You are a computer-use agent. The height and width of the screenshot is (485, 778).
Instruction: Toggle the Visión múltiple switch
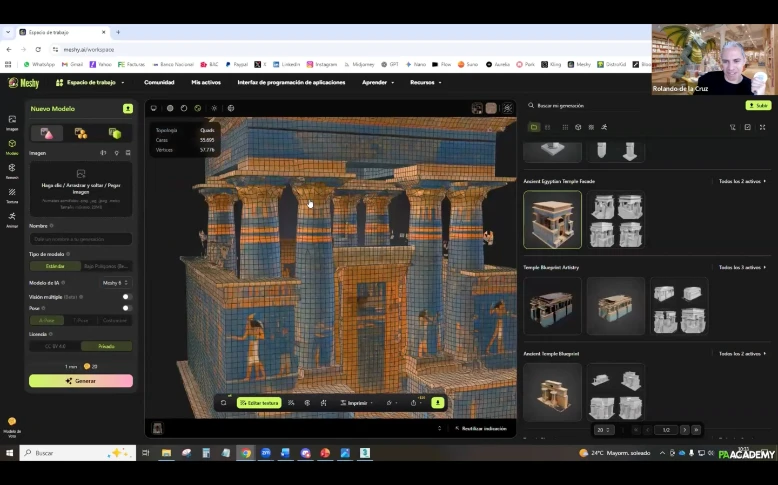click(126, 296)
